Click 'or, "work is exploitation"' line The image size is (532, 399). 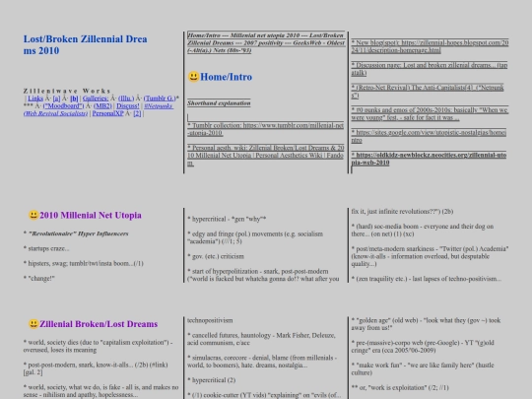(400, 387)
